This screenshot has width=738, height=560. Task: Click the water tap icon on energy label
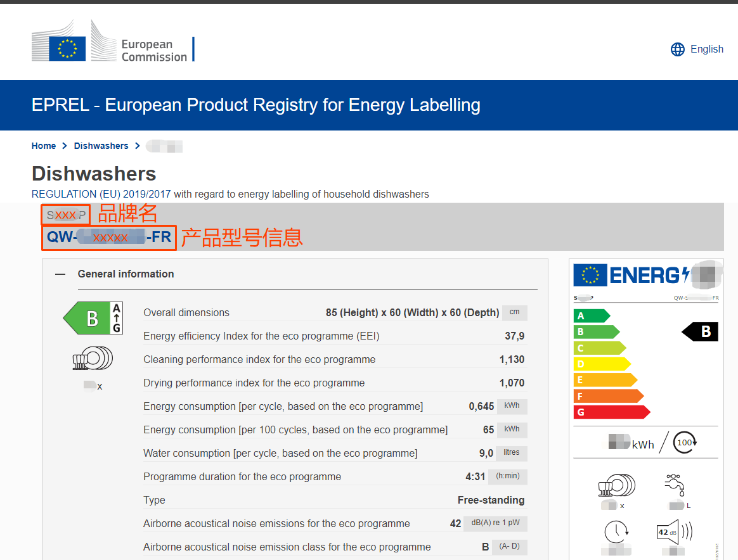pyautogui.click(x=674, y=486)
